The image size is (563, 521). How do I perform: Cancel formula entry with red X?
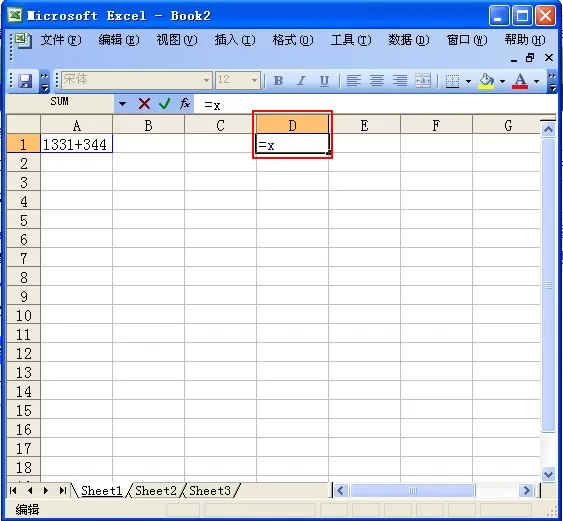pos(144,104)
